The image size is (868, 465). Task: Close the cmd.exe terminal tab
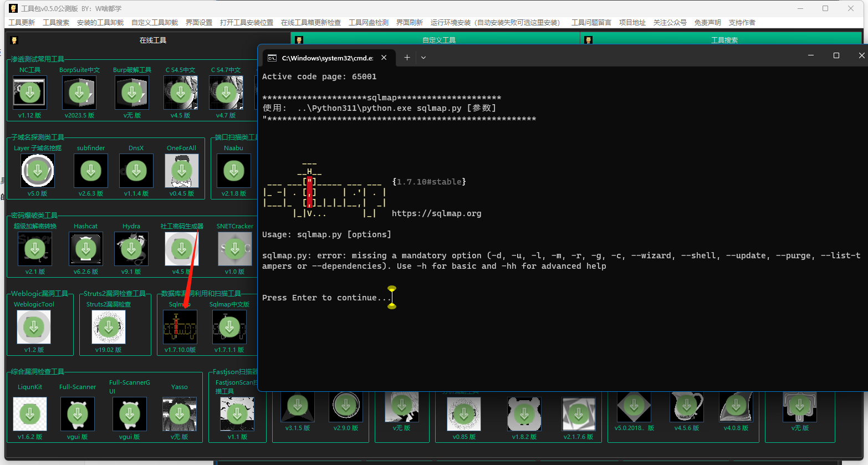tap(384, 58)
